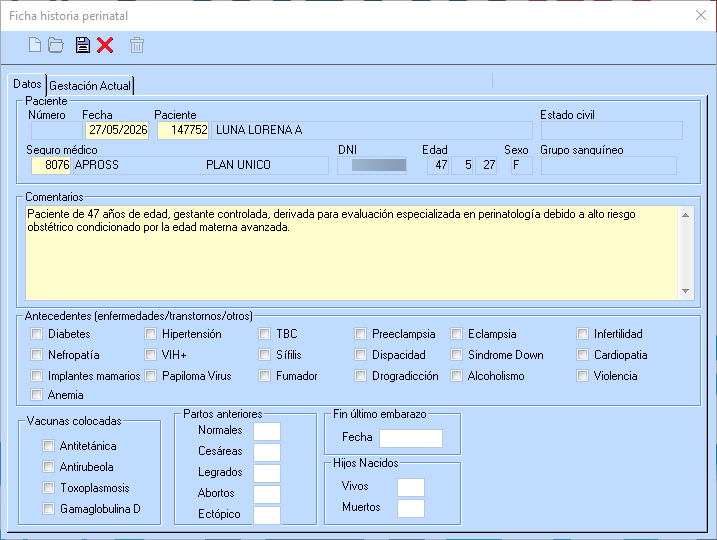Tick the Antirubeola vaccine box
Viewport: 717px width, 540px height.
tap(48, 467)
